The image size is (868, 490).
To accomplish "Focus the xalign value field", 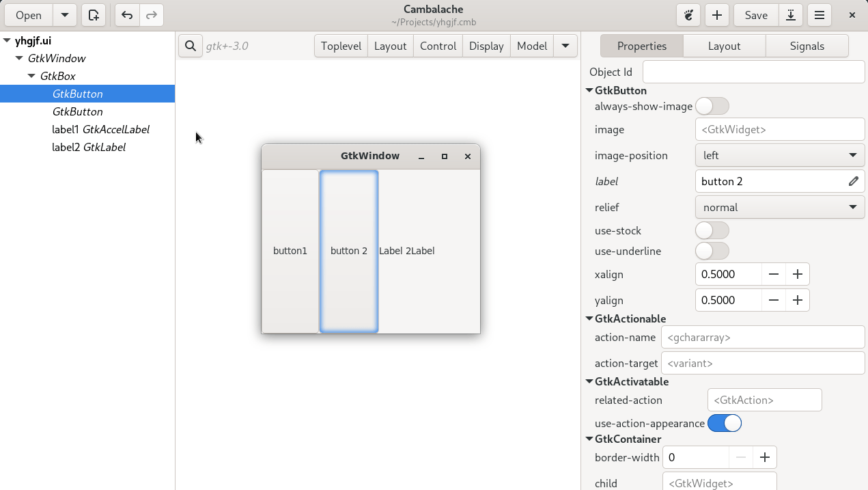I will pos(729,274).
